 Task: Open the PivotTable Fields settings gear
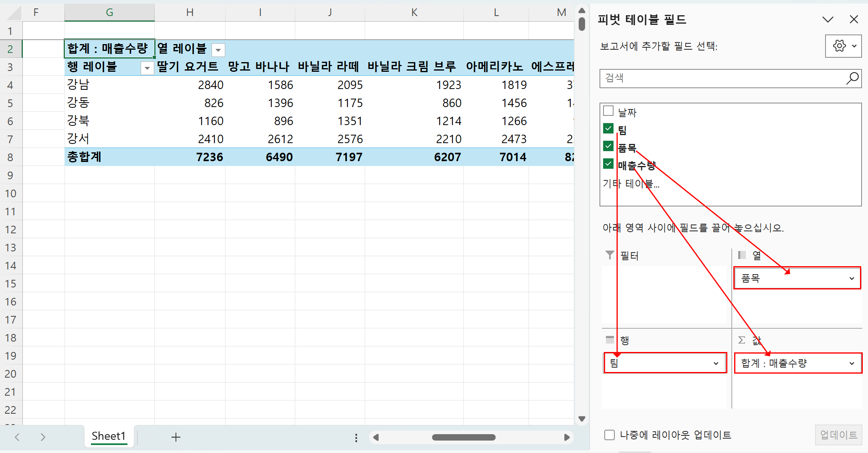coord(839,46)
